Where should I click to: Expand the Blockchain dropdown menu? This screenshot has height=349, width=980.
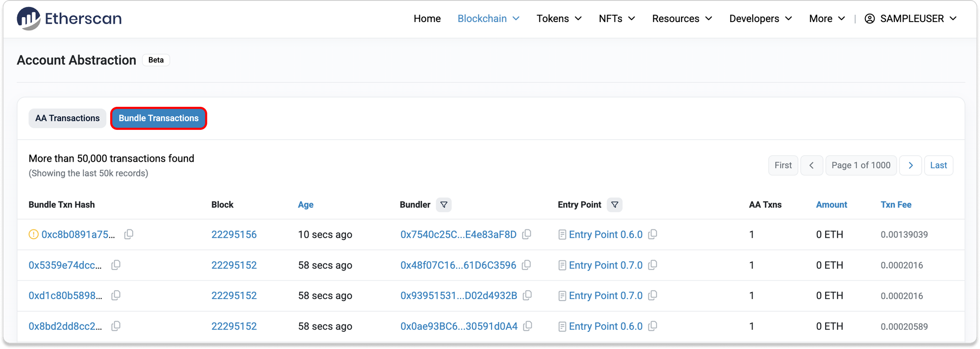(x=488, y=19)
